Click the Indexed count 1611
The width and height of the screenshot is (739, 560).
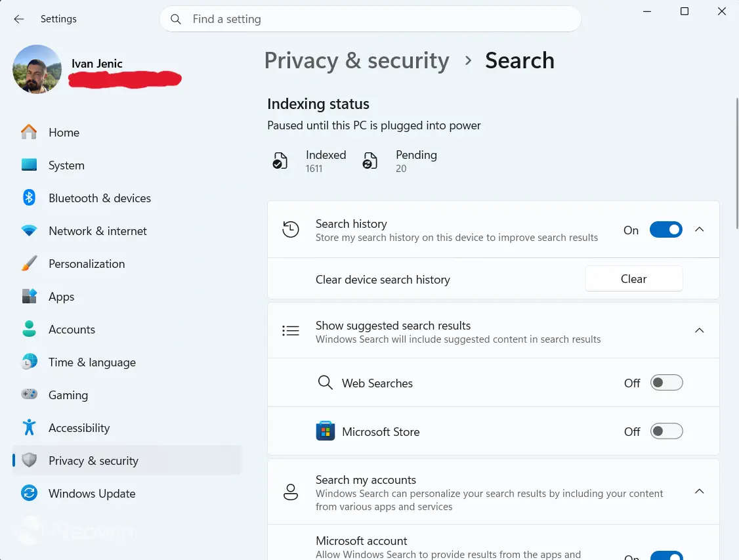pos(314,168)
